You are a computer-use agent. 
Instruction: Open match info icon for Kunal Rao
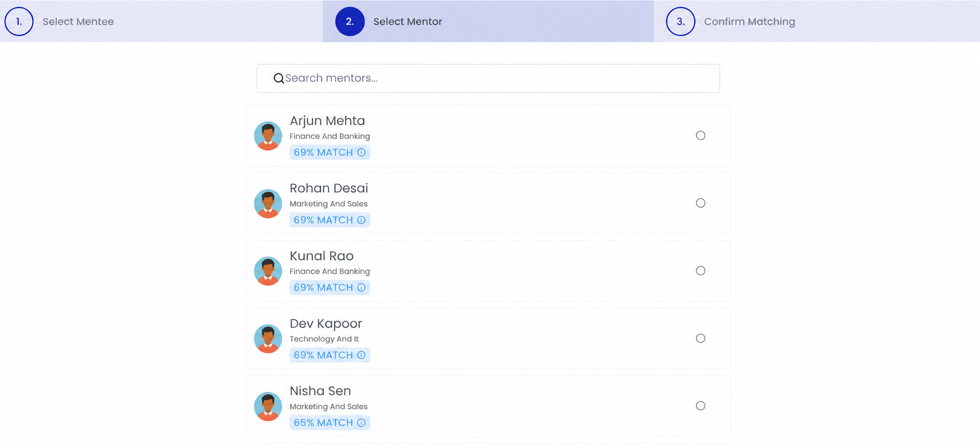[x=361, y=288]
